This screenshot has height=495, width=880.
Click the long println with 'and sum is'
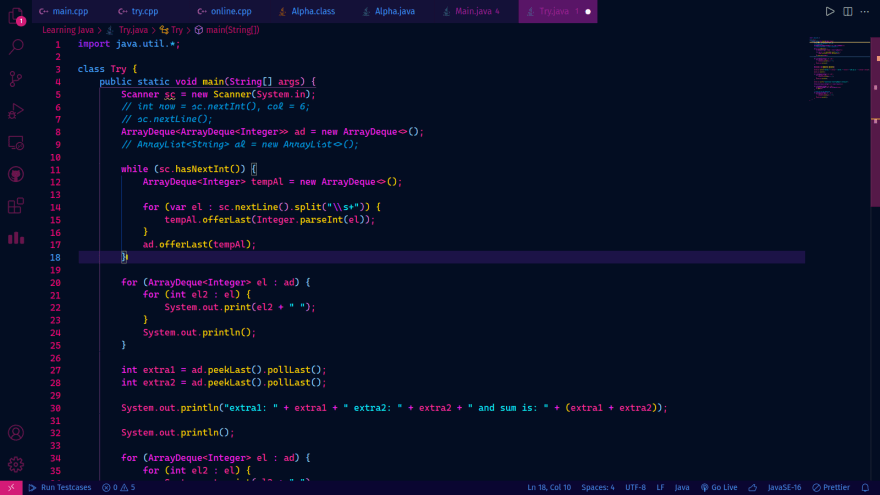pos(394,408)
